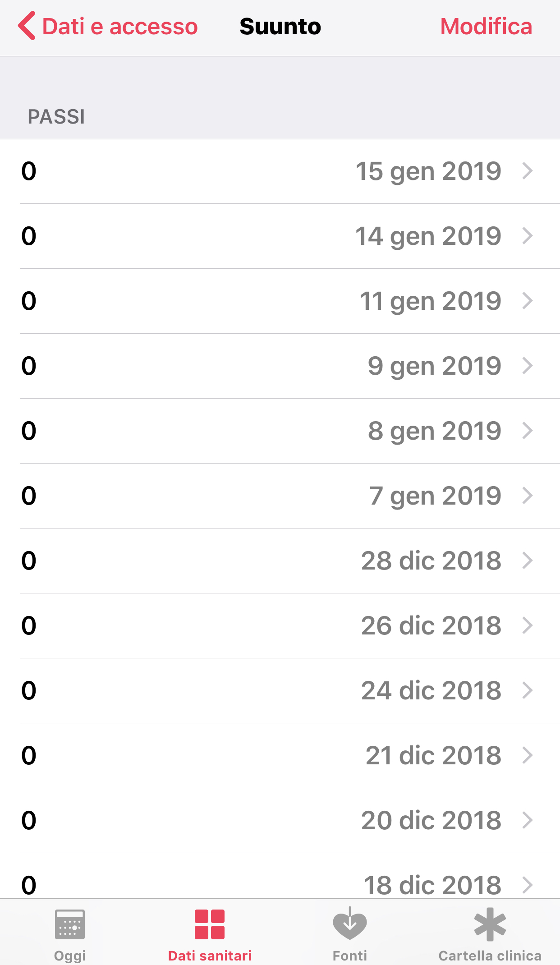Viewport: 560px width, 965px height.
Task: Tap the Cartella clinica asterisk icon
Action: [x=490, y=924]
